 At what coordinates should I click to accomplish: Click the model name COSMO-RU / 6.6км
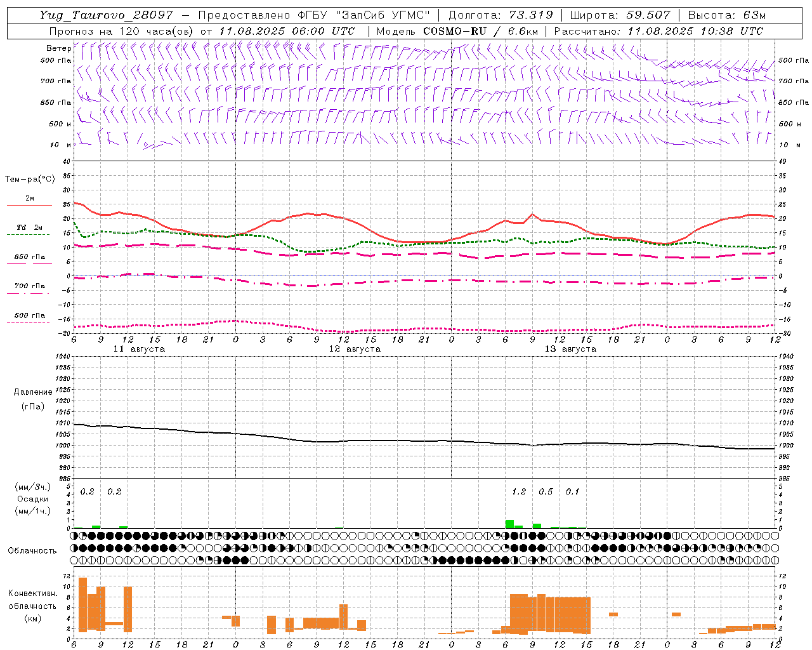pos(481,31)
